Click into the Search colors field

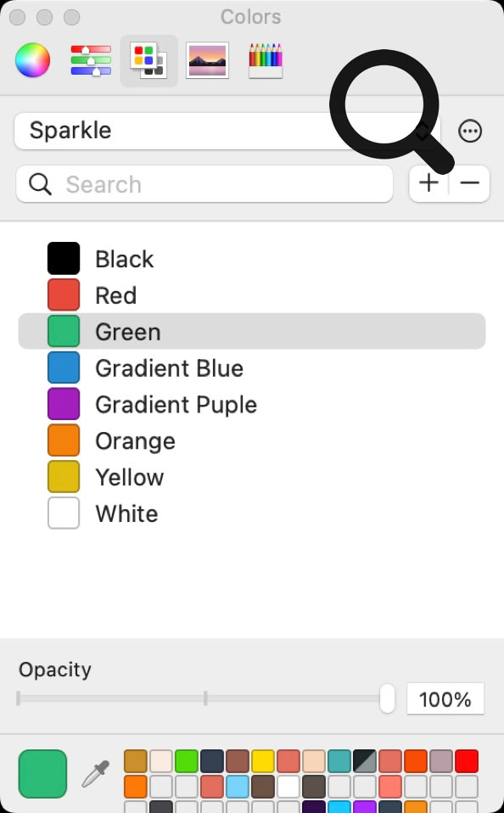(204, 184)
